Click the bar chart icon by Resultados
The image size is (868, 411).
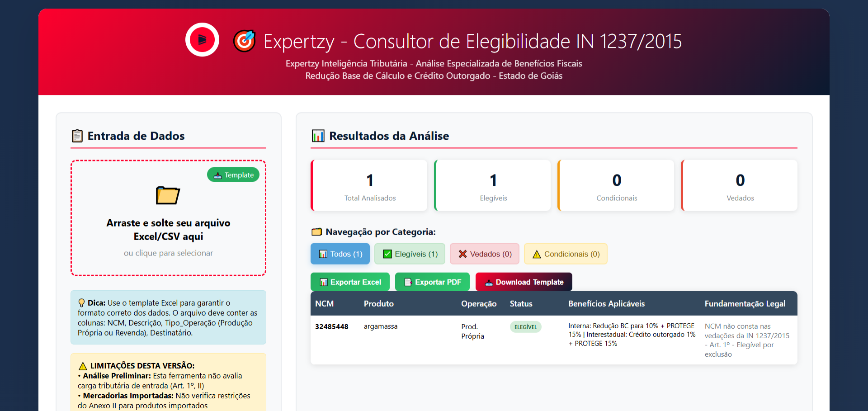click(318, 136)
